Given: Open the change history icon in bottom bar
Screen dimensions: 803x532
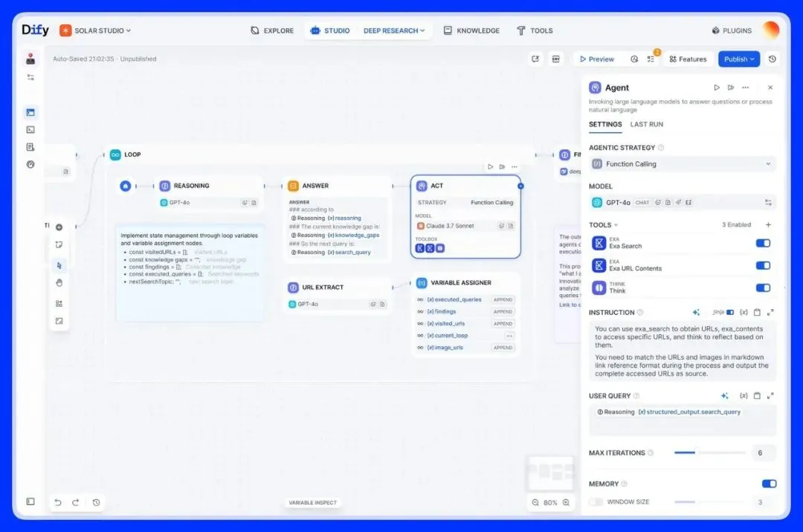Looking at the screenshot, I should point(96,502).
